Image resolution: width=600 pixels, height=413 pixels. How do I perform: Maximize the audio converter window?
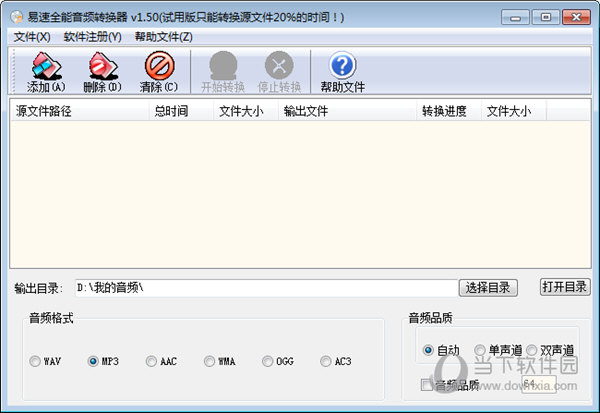(546, 17)
